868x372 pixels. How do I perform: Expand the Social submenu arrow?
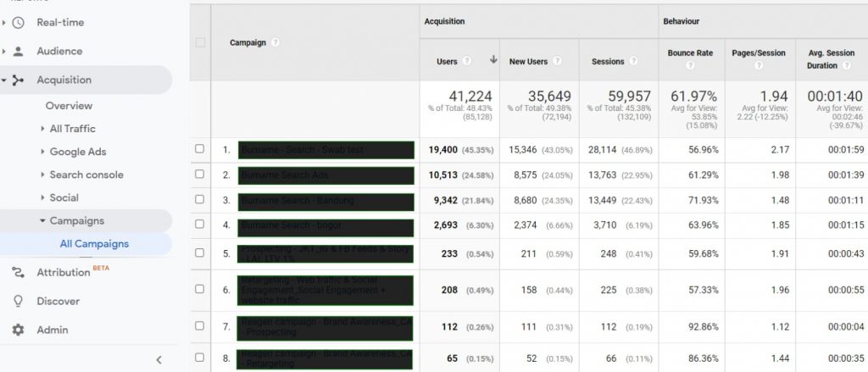click(x=42, y=197)
